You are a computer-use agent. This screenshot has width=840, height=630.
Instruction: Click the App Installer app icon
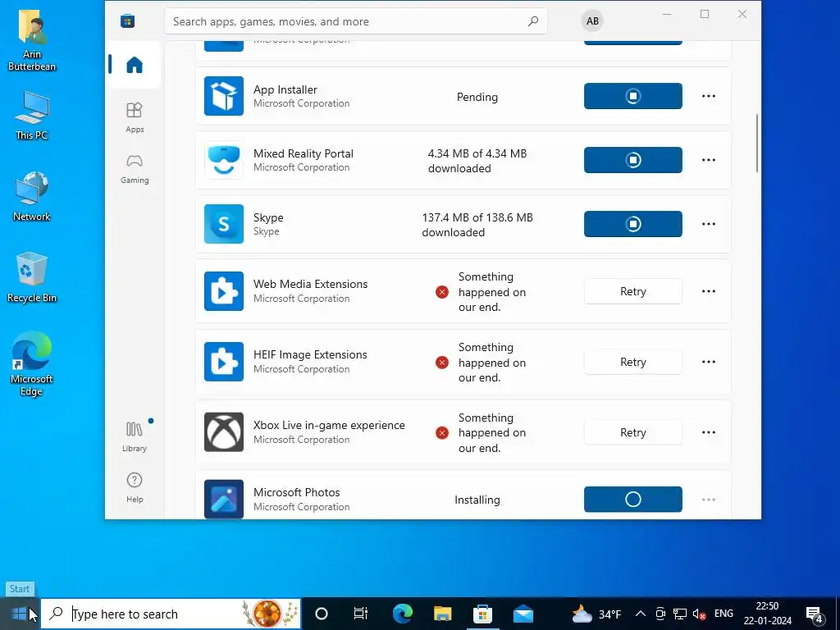(224, 96)
